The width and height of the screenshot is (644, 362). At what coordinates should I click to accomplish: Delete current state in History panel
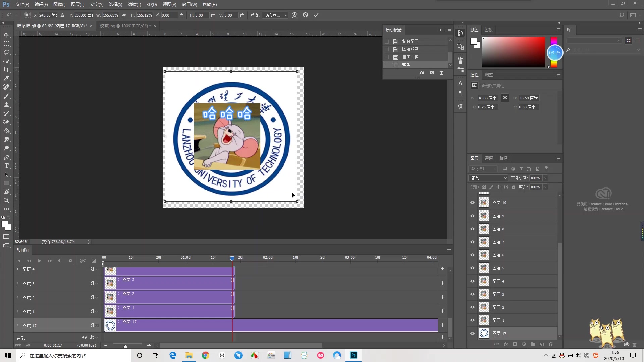tap(441, 72)
